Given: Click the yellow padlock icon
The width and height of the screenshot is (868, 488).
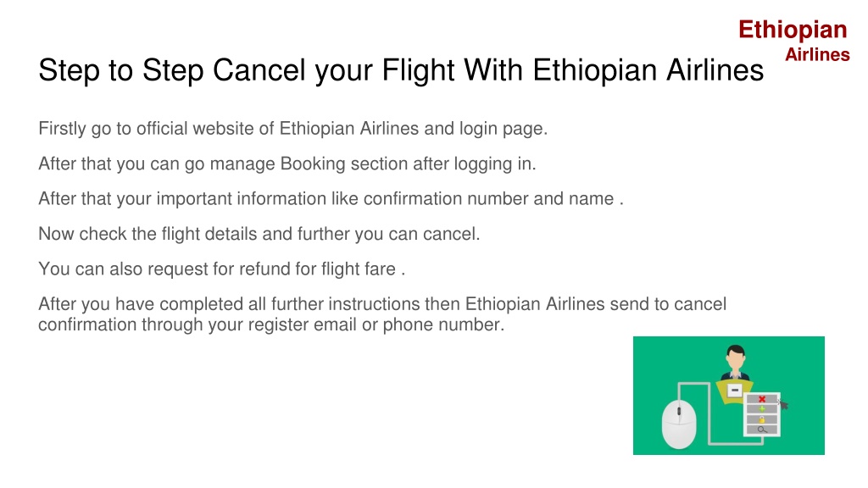Looking at the screenshot, I should 762,419.
